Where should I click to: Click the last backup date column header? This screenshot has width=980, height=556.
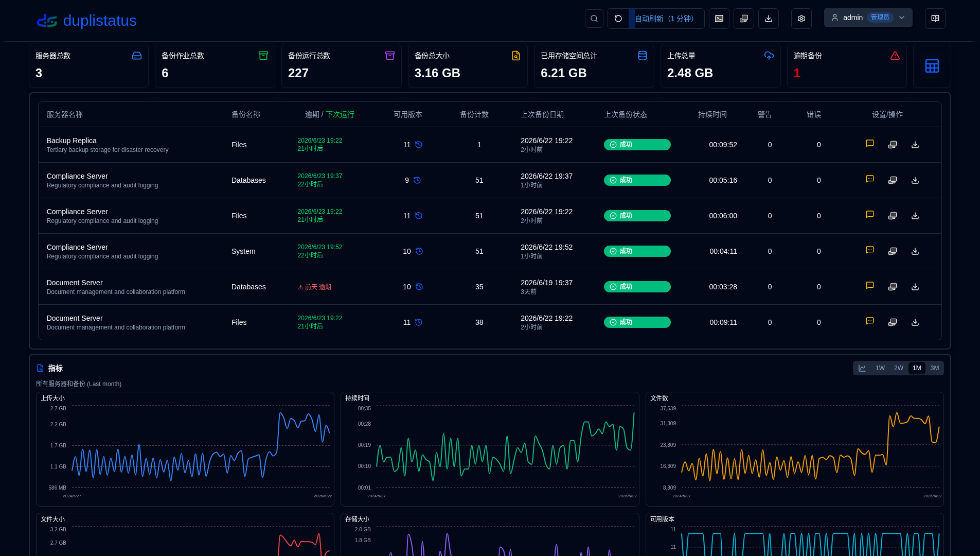(542, 114)
